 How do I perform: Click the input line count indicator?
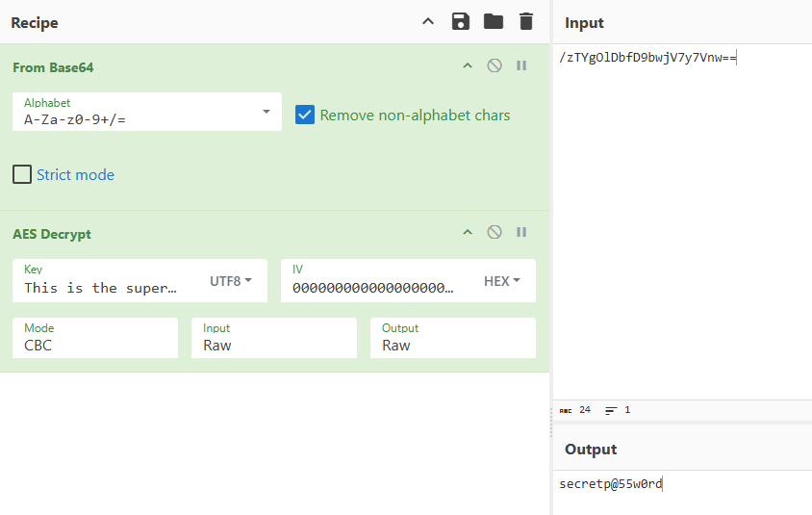click(x=618, y=410)
